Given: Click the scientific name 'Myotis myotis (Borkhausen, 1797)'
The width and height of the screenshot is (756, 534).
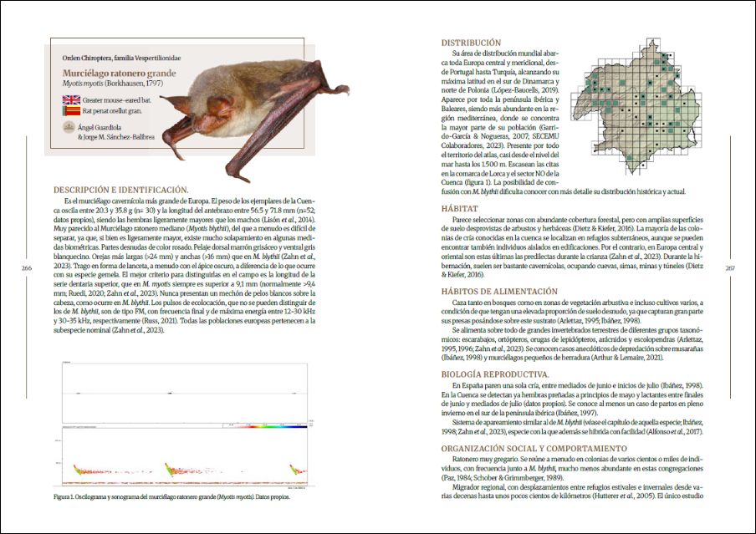Looking at the screenshot, I should coord(112,84).
